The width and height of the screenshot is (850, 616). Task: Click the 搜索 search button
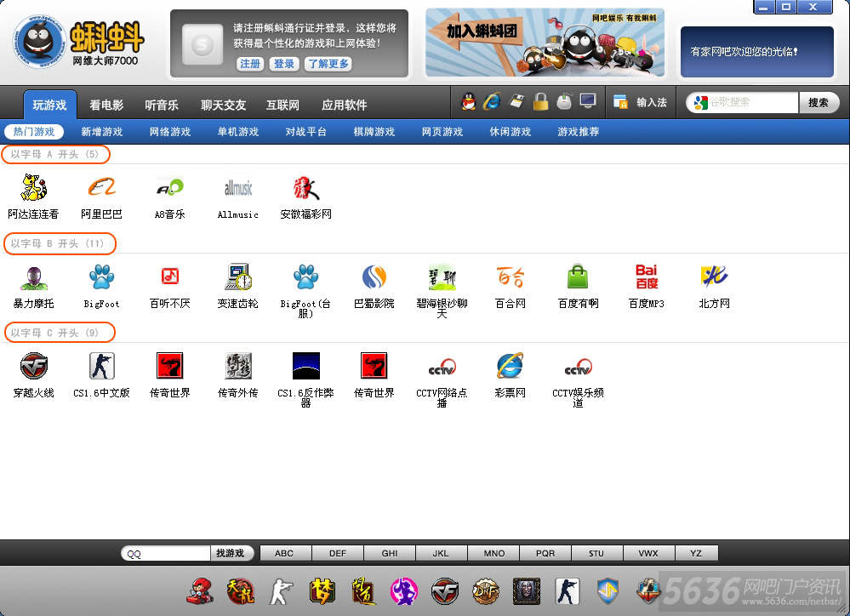[819, 102]
